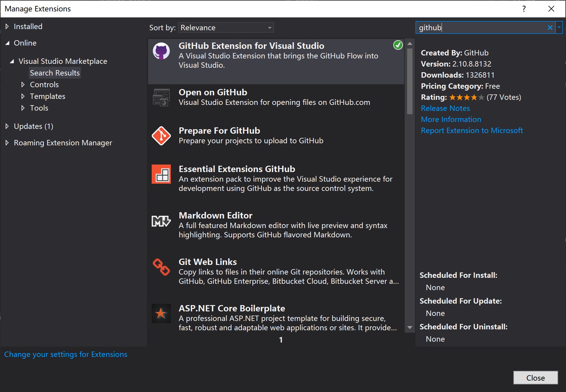The image size is (566, 392).
Task: Expand the Installed category
Action: tap(7, 26)
